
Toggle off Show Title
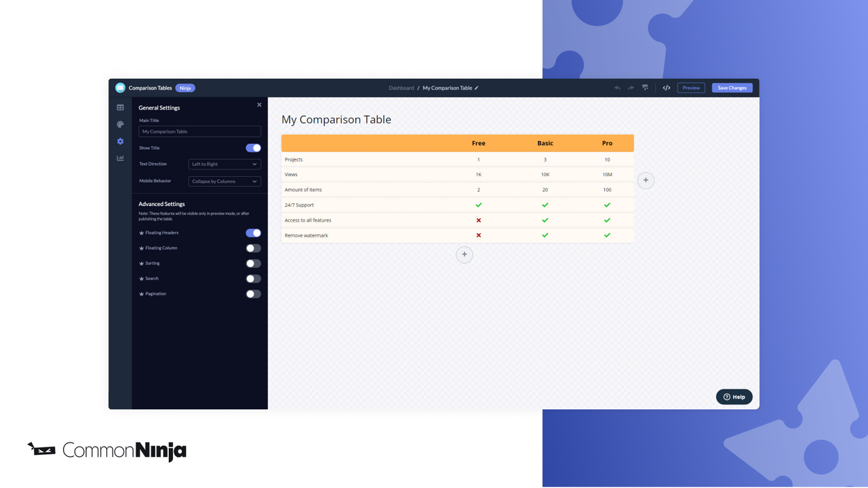pyautogui.click(x=253, y=147)
